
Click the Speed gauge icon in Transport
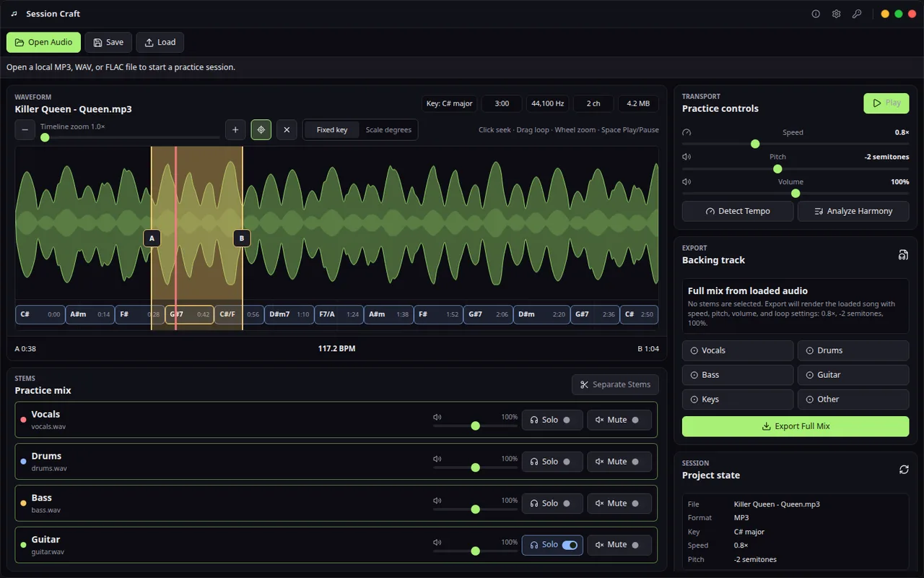click(x=687, y=132)
